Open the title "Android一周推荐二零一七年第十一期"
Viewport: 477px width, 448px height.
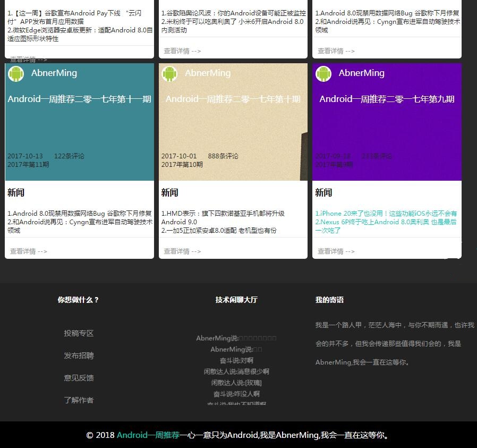pyautogui.click(x=79, y=99)
